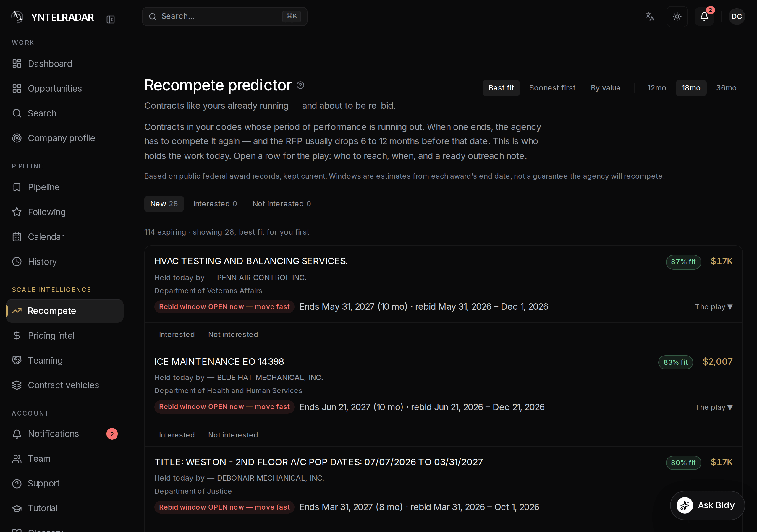Click the magnifier icon in search bar
The width and height of the screenshot is (757, 532).
[x=152, y=17]
